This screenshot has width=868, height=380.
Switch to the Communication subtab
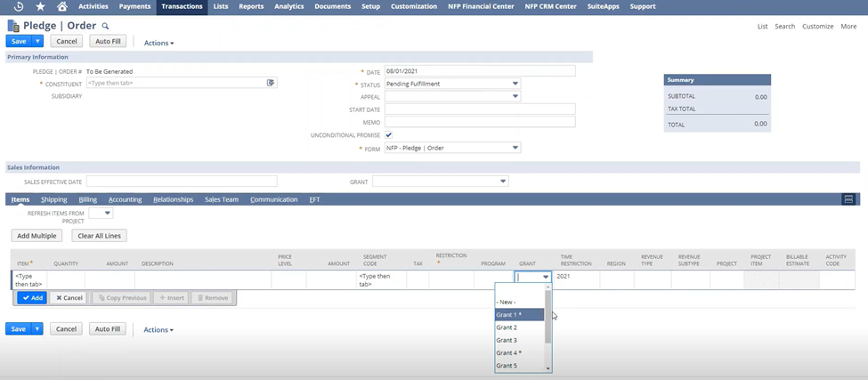click(x=274, y=199)
